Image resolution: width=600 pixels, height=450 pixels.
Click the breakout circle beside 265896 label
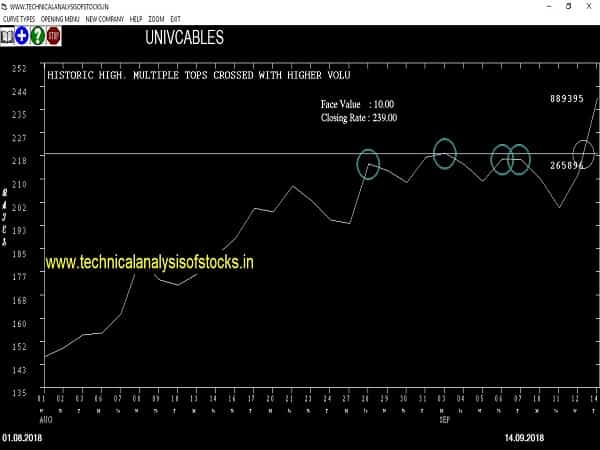tap(583, 154)
